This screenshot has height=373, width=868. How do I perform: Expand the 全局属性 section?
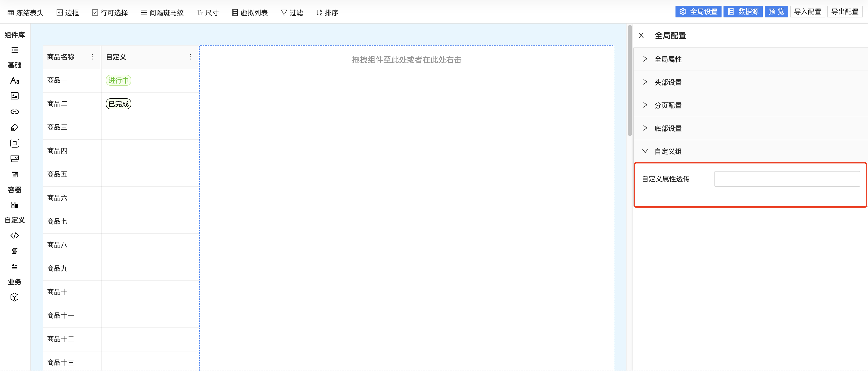pos(667,59)
